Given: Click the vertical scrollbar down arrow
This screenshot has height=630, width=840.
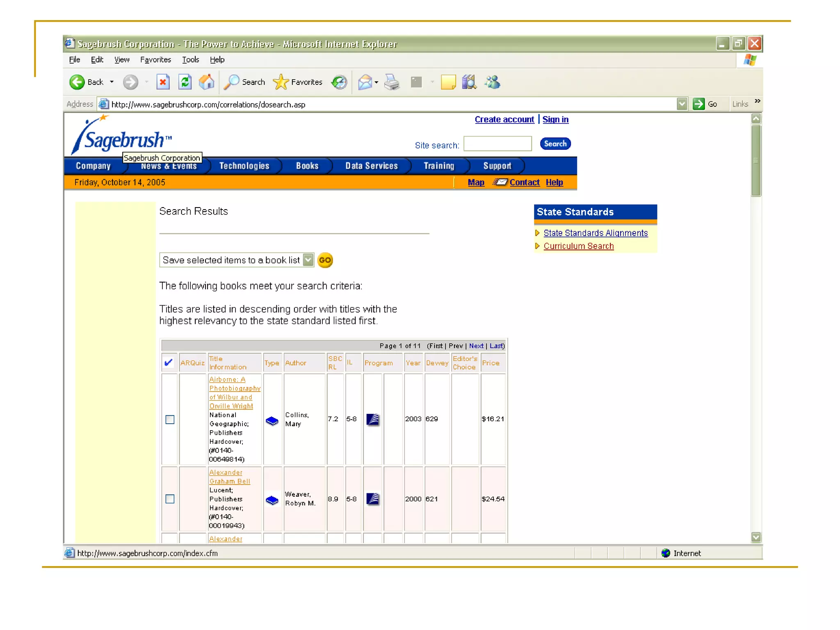Looking at the screenshot, I should tap(756, 537).
